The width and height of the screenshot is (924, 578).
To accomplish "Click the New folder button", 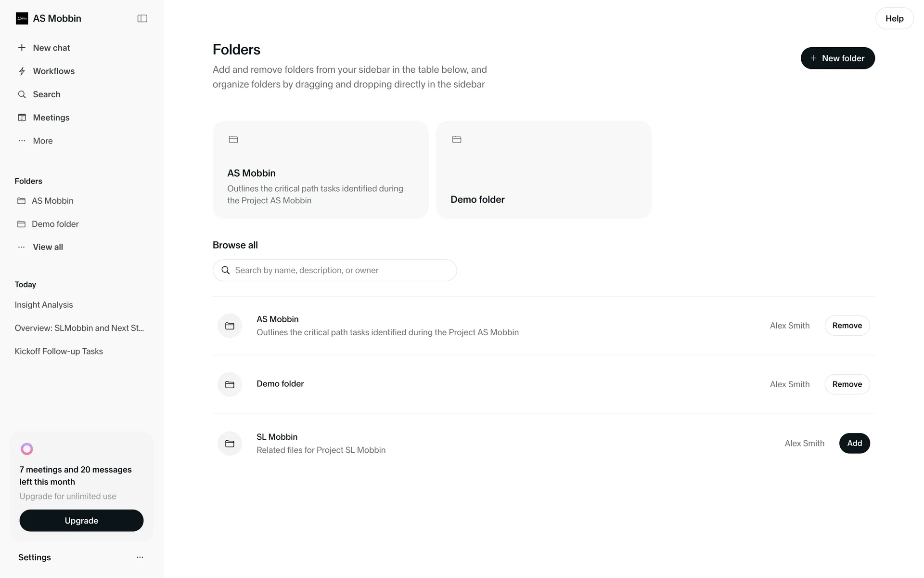I will 837,58.
